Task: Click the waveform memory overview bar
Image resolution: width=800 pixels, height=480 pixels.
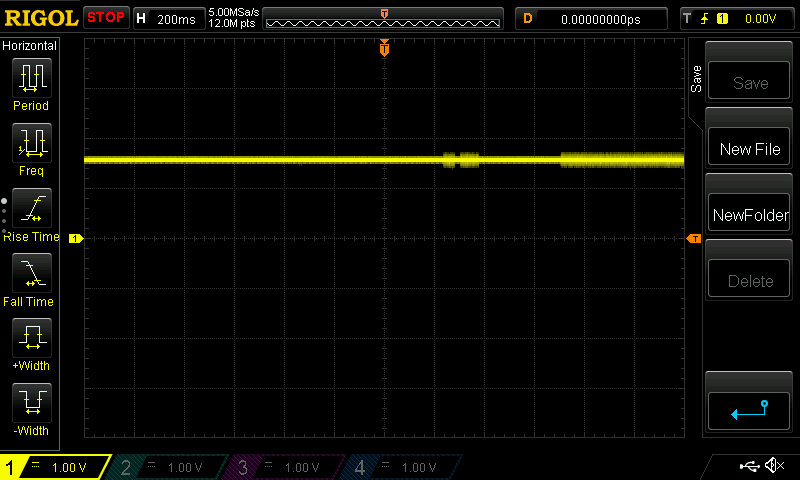Action: pos(383,19)
